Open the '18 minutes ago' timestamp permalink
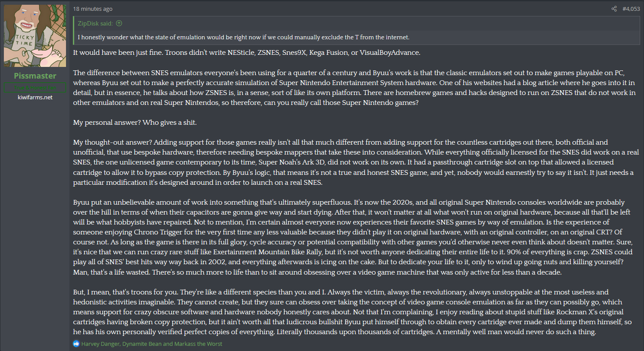 (93, 9)
